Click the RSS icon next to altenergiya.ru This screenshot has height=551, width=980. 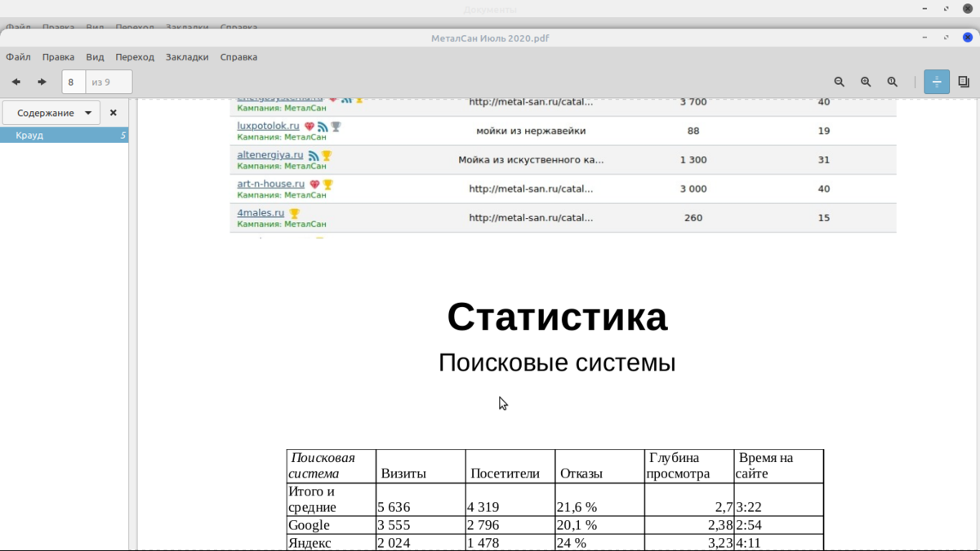314,156
